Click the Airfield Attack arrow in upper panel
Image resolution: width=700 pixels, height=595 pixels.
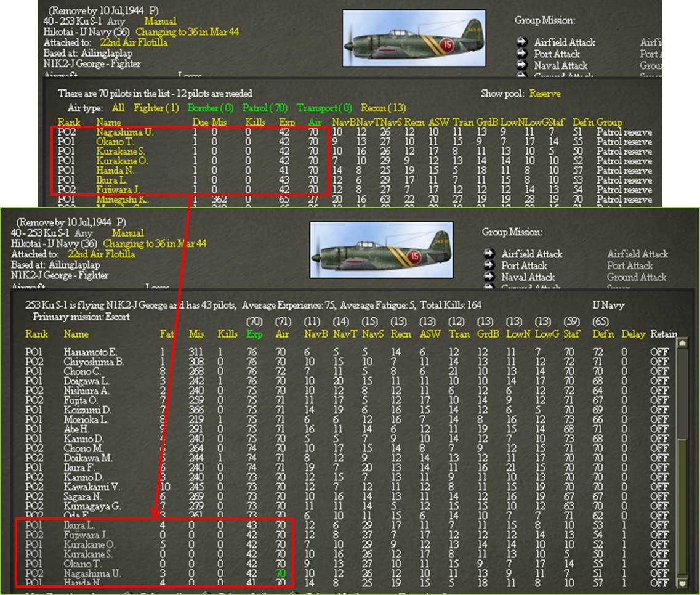(521, 41)
